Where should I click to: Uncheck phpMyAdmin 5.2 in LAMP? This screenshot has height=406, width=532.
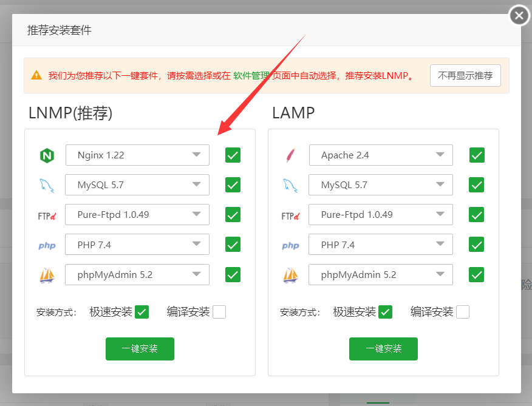[x=476, y=275]
